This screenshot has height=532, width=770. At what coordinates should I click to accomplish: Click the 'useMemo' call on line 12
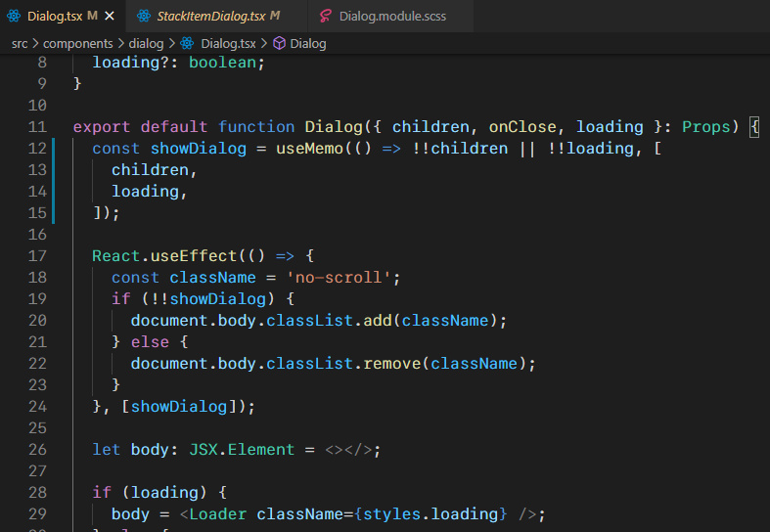pyautogui.click(x=309, y=149)
